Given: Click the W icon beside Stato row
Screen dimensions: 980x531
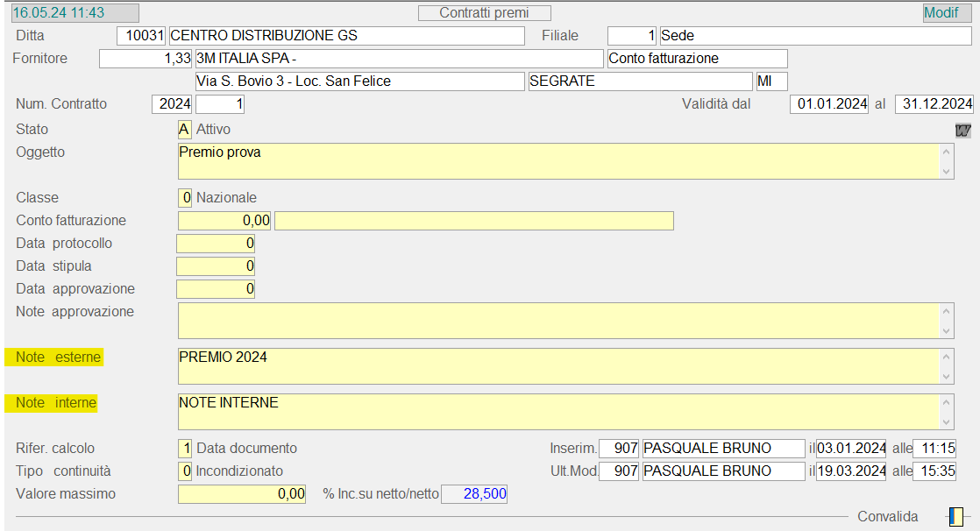Looking at the screenshot, I should (963, 131).
